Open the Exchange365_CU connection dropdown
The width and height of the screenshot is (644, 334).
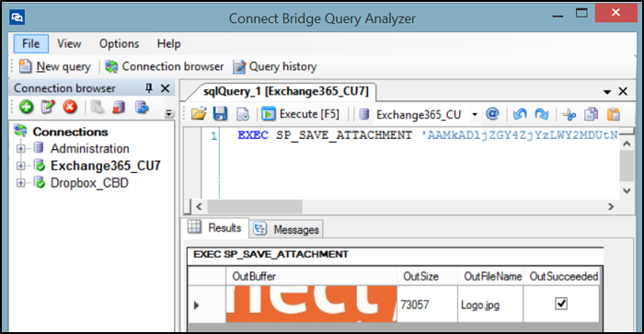(475, 114)
